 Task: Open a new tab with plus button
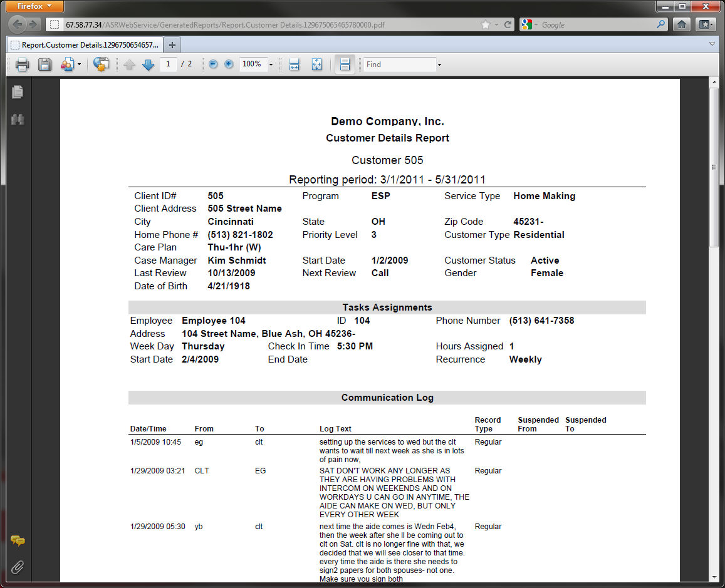[172, 45]
